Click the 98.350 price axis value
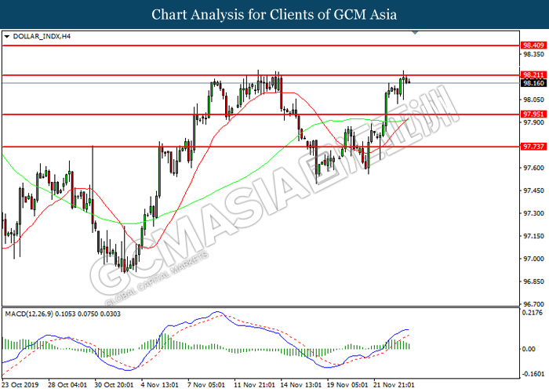 pyautogui.click(x=533, y=54)
